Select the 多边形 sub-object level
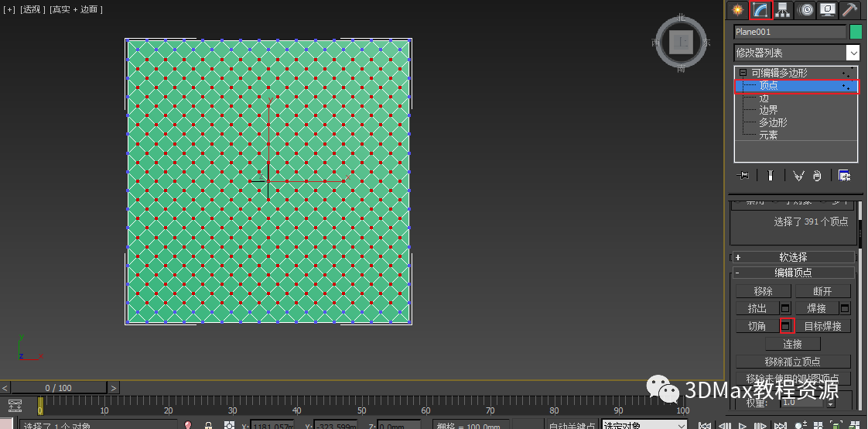 [773, 122]
